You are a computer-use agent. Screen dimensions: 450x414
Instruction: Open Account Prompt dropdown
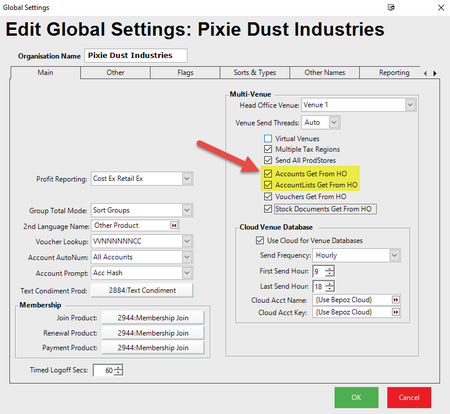pos(187,273)
